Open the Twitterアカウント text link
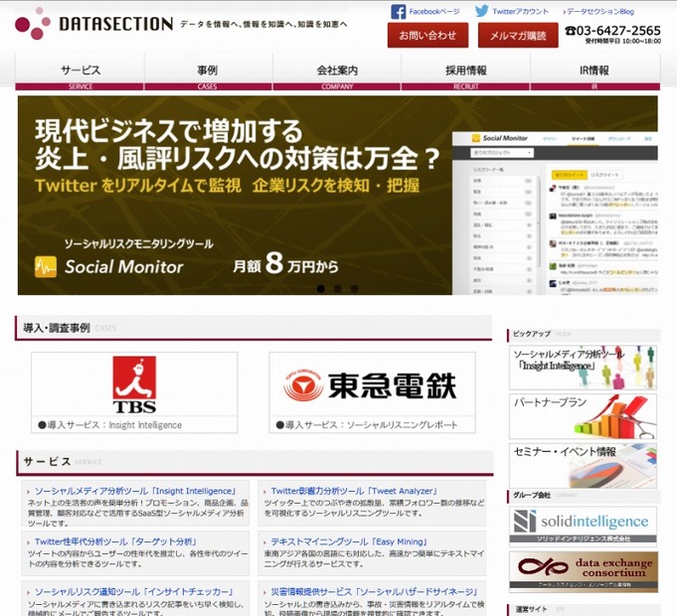The height and width of the screenshot is (616, 677). coord(520,12)
